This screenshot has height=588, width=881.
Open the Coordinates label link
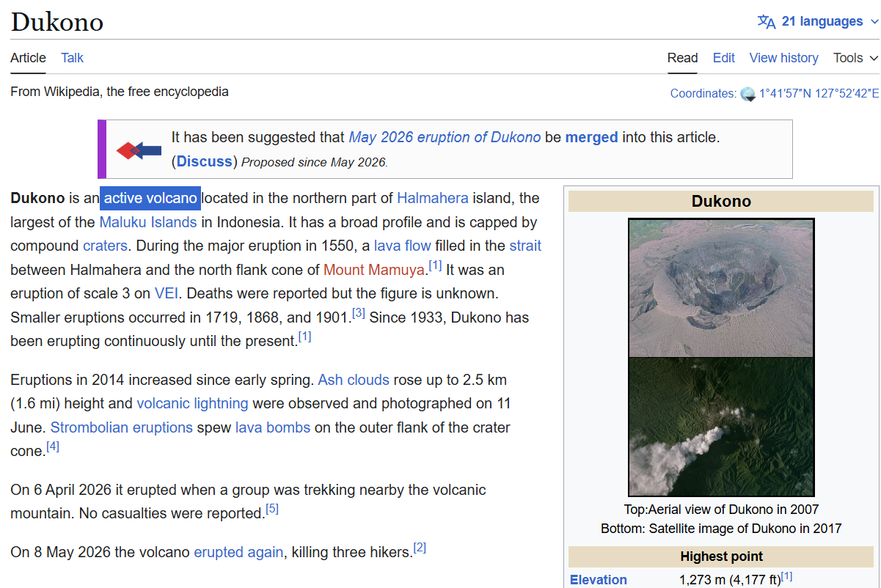702,93
